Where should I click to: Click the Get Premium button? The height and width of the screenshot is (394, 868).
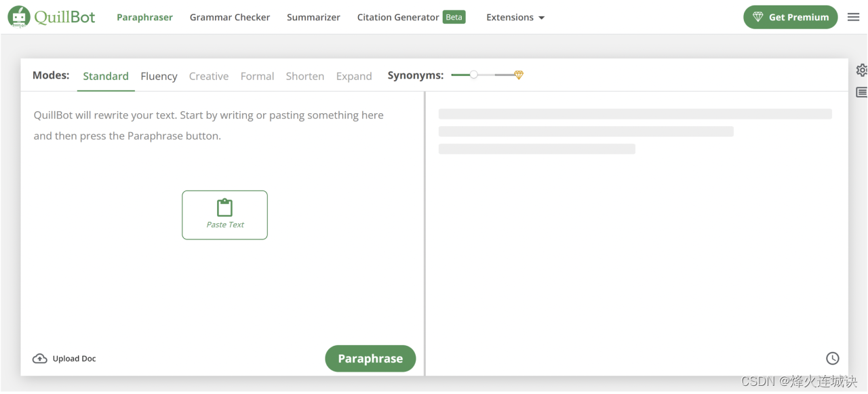click(791, 17)
